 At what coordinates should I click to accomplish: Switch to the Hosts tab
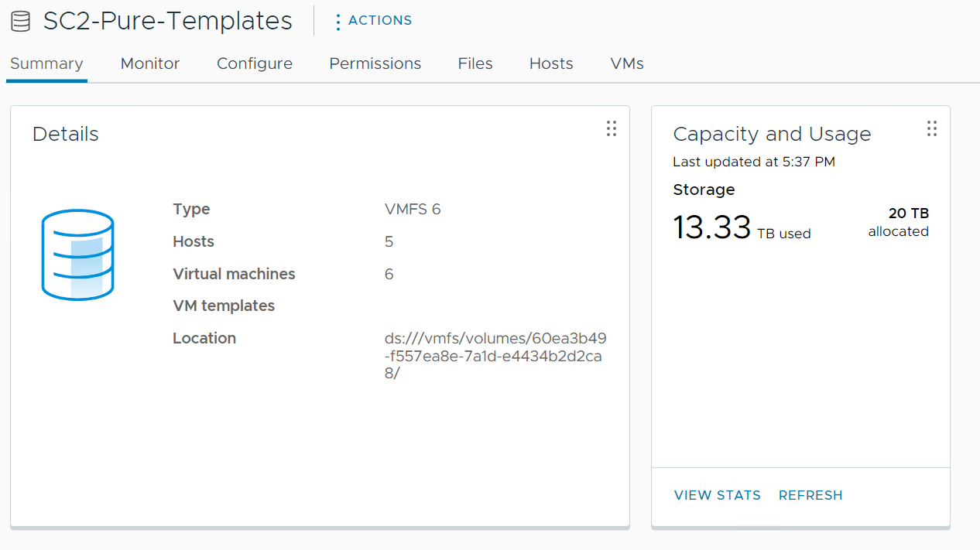(551, 63)
